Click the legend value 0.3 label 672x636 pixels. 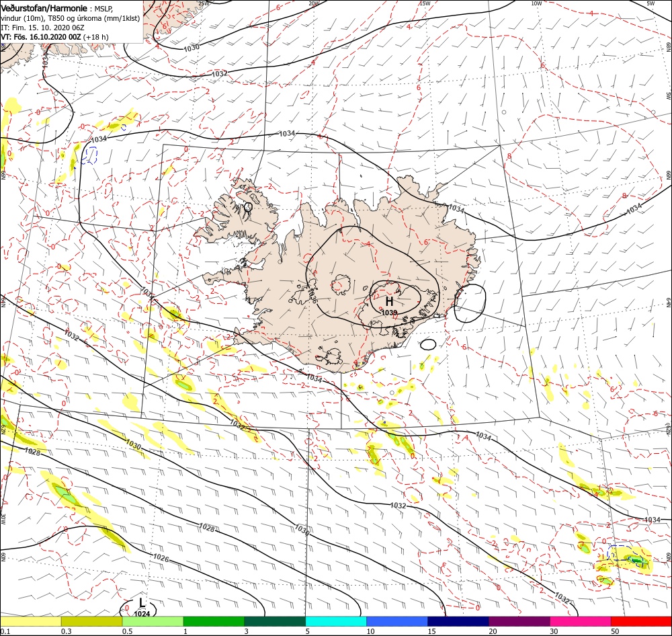(67, 631)
